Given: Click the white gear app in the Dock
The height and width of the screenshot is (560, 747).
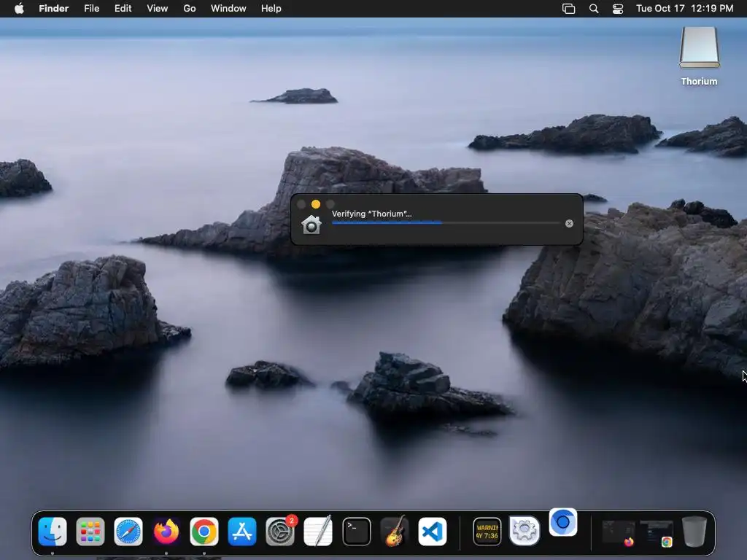Looking at the screenshot, I should tap(525, 531).
